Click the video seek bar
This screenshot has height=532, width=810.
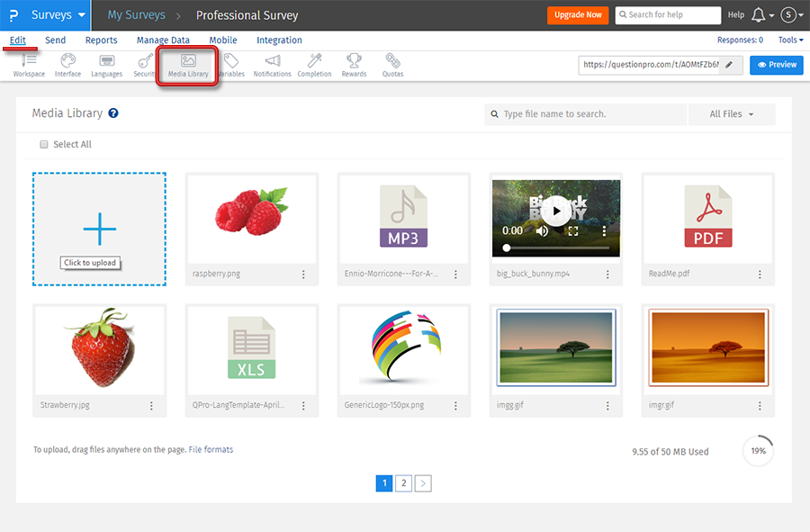(x=556, y=247)
